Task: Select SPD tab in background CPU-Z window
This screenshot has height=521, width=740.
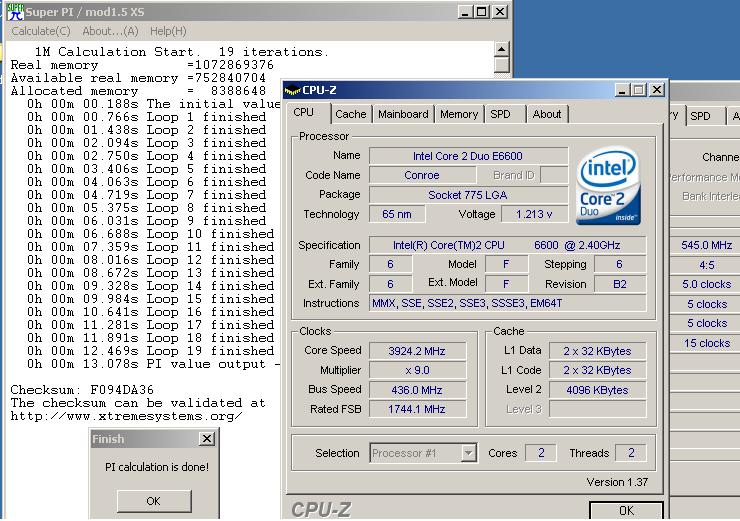Action: click(700, 116)
